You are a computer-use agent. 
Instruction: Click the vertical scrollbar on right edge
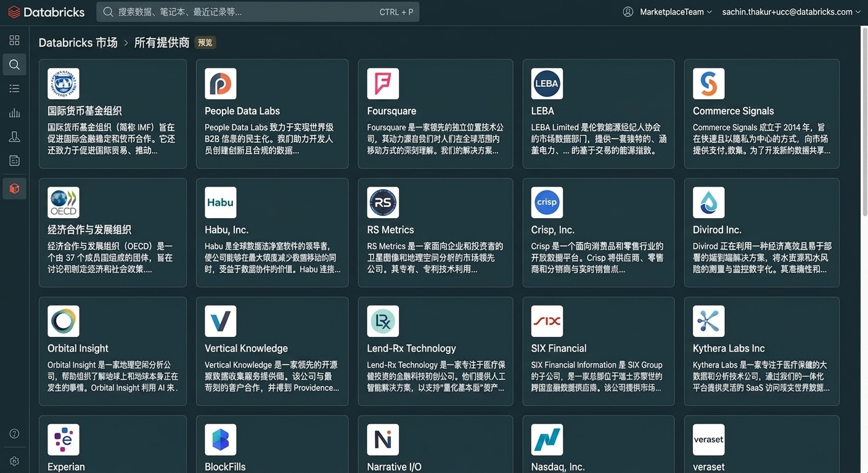pos(864,123)
